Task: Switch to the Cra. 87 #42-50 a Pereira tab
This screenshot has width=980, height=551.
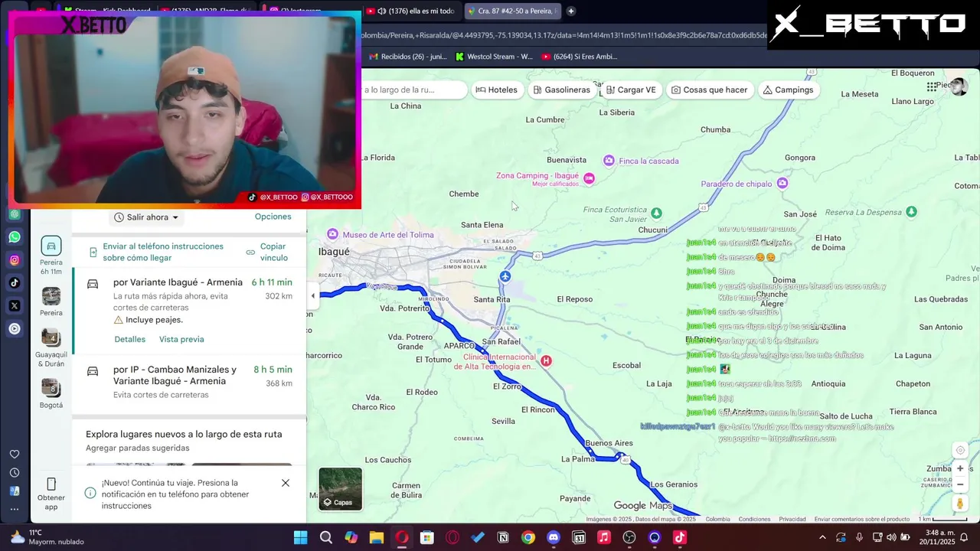Action: coord(512,11)
